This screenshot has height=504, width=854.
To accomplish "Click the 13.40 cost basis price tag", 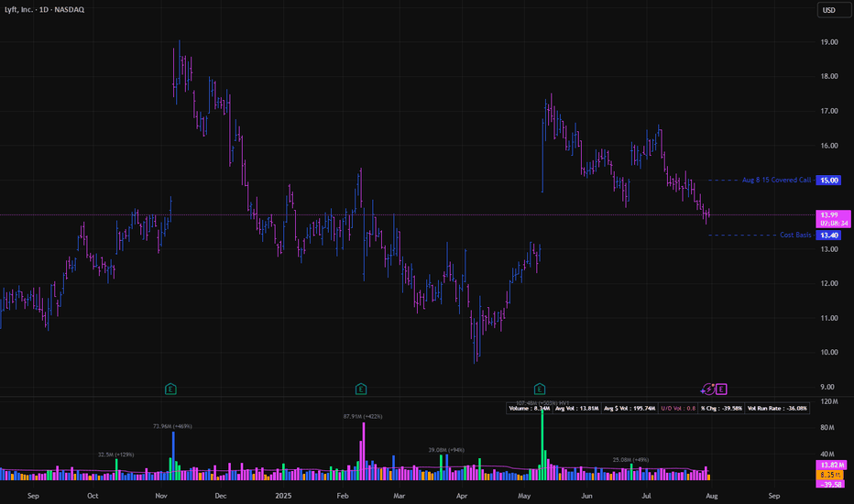I will (828, 236).
